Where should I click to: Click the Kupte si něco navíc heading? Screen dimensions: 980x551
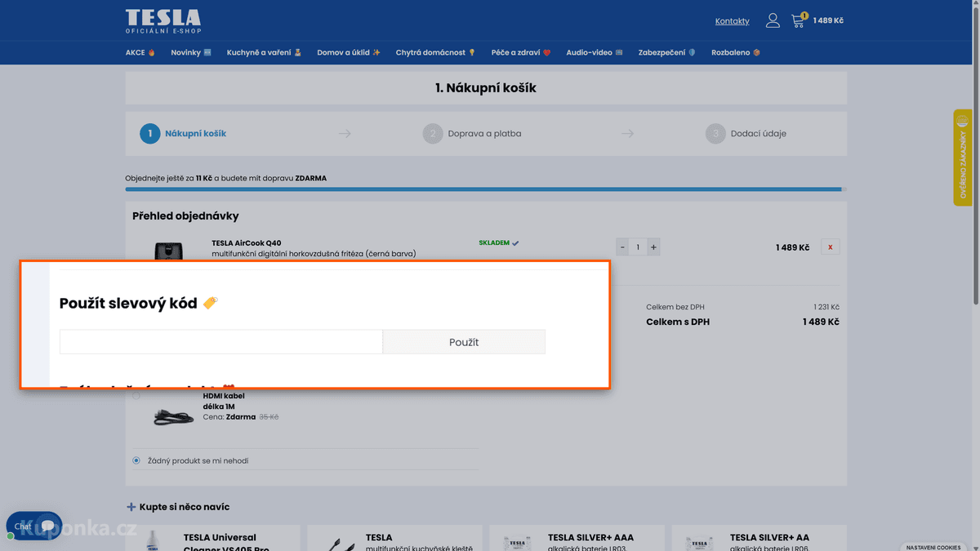click(184, 507)
